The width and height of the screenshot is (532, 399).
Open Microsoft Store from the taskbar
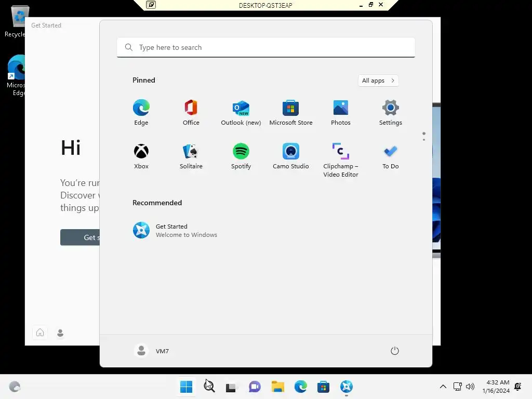[x=323, y=387]
